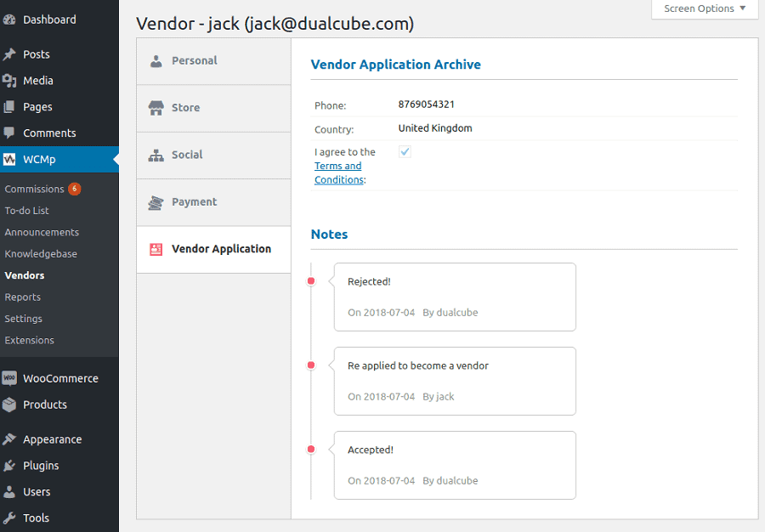Image resolution: width=765 pixels, height=532 pixels.
Task: Click the Plugins plug icon
Action: [9, 466]
